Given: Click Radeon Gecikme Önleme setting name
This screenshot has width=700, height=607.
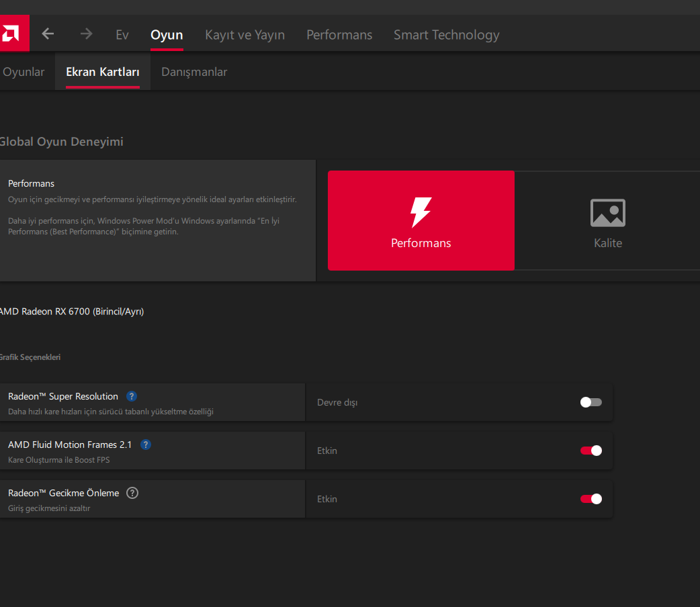Looking at the screenshot, I should (63, 493).
